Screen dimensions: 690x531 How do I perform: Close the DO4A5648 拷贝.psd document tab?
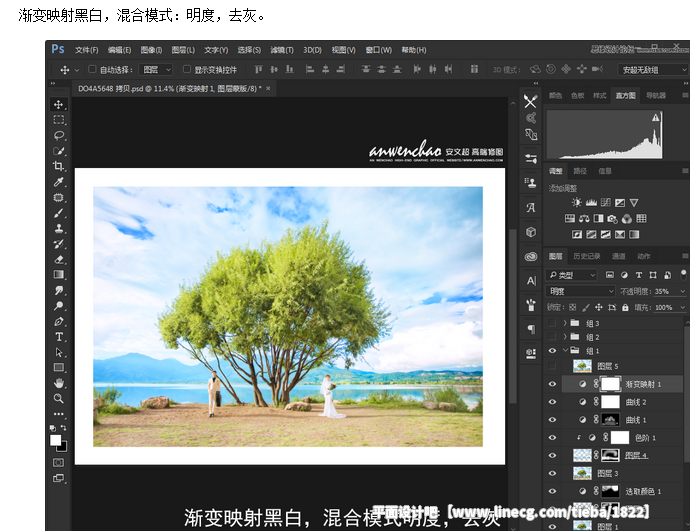tap(268, 88)
